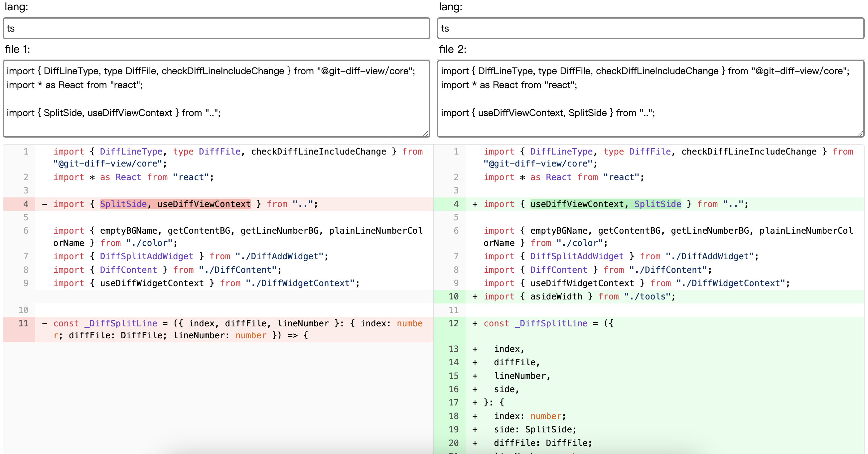Viewport: 868px width, 454px height.
Task: Click file 1 textarea resize handle
Action: coord(426,133)
